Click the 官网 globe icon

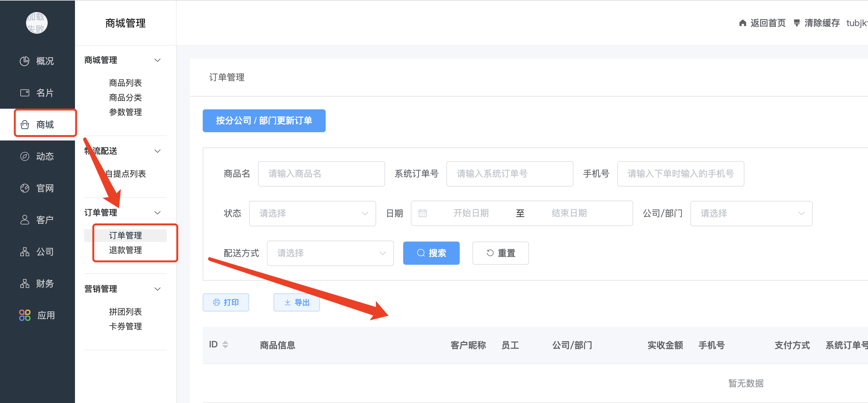(x=24, y=188)
